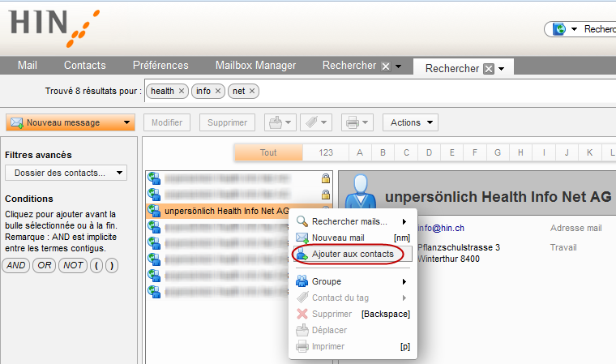Filter contacts by letter D

click(x=429, y=152)
